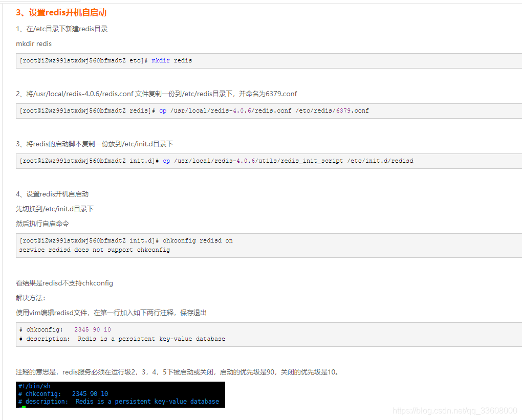Open the black terminal screenshot image
This screenshot has width=522, height=420.
120,395
